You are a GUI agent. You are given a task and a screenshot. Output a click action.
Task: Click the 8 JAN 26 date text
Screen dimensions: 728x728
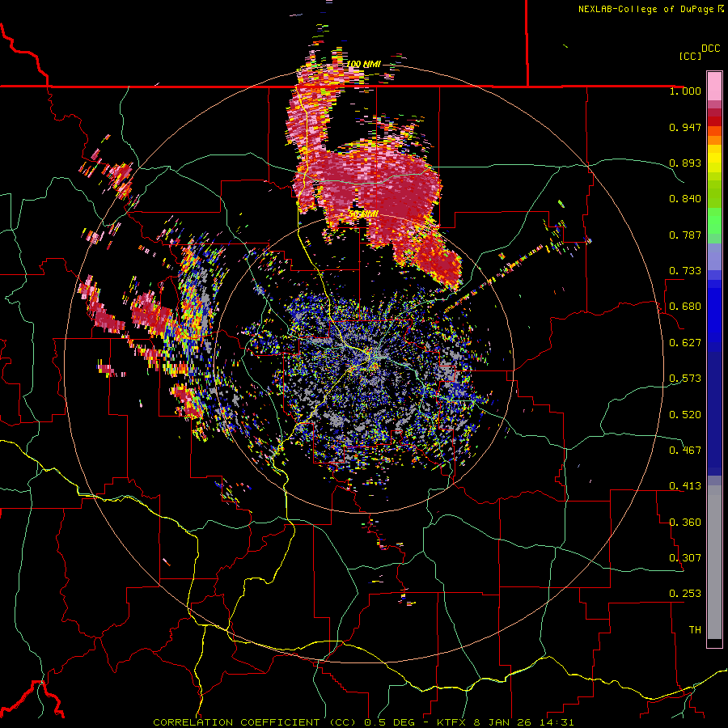(x=504, y=722)
